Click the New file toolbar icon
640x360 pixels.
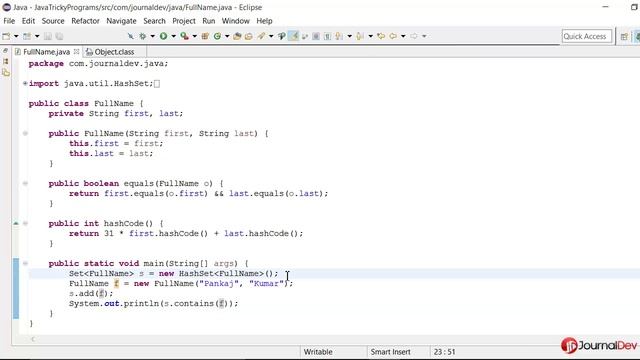(7, 36)
